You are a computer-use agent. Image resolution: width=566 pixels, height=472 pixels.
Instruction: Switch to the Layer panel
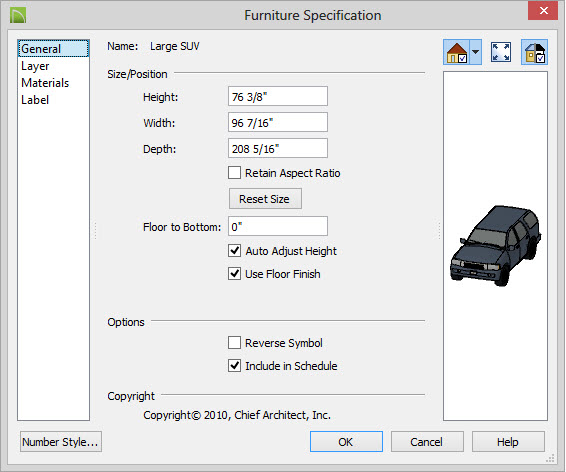pyautogui.click(x=35, y=66)
